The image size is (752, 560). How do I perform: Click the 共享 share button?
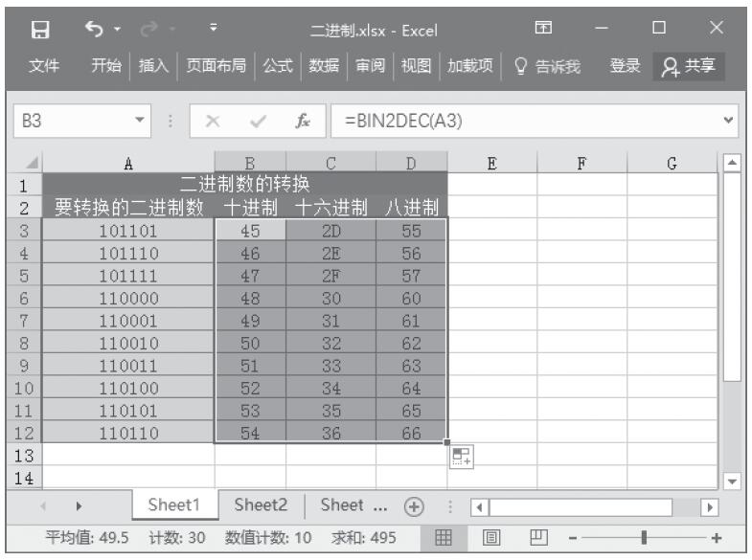pyautogui.click(x=689, y=66)
